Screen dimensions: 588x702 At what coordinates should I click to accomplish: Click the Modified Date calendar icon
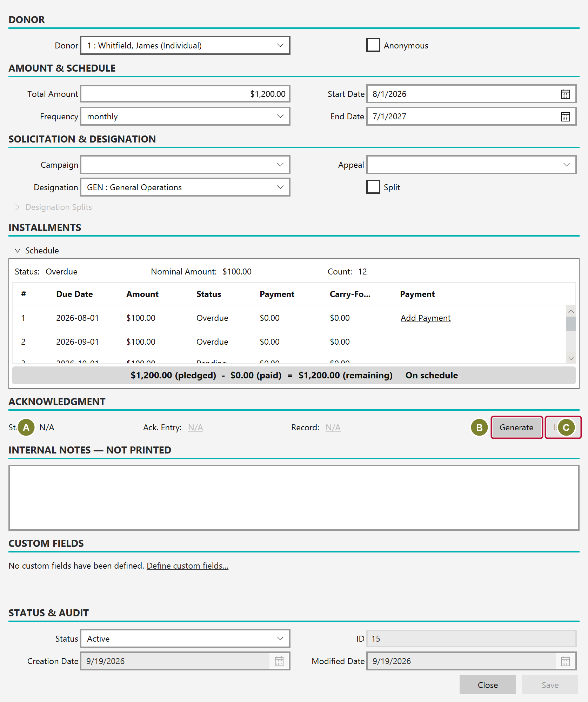pos(565,661)
